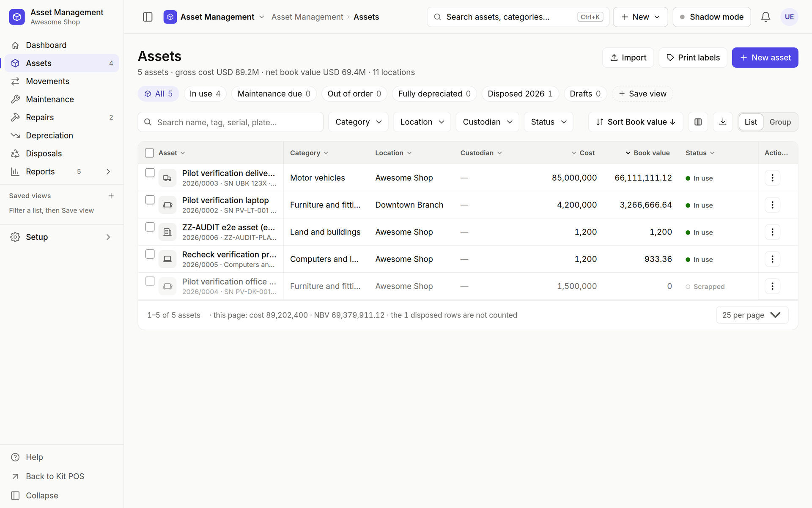The height and width of the screenshot is (508, 812).
Task: Select the Maintenance due filter tab
Action: pyautogui.click(x=274, y=94)
